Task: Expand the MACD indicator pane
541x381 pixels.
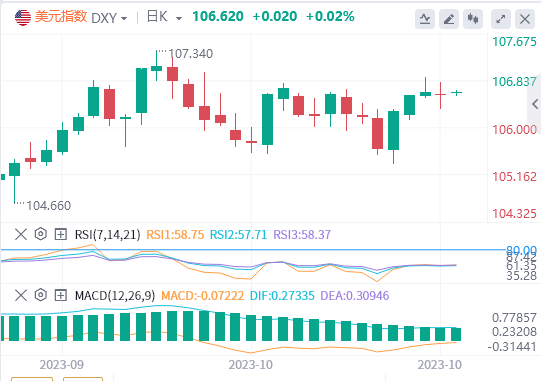Action: click(61, 295)
